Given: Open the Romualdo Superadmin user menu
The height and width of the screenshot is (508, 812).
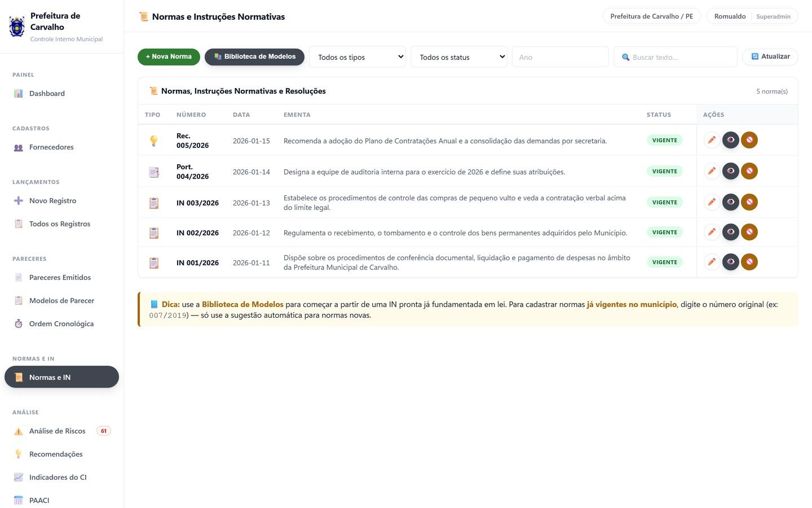Looking at the screenshot, I should click(x=752, y=16).
